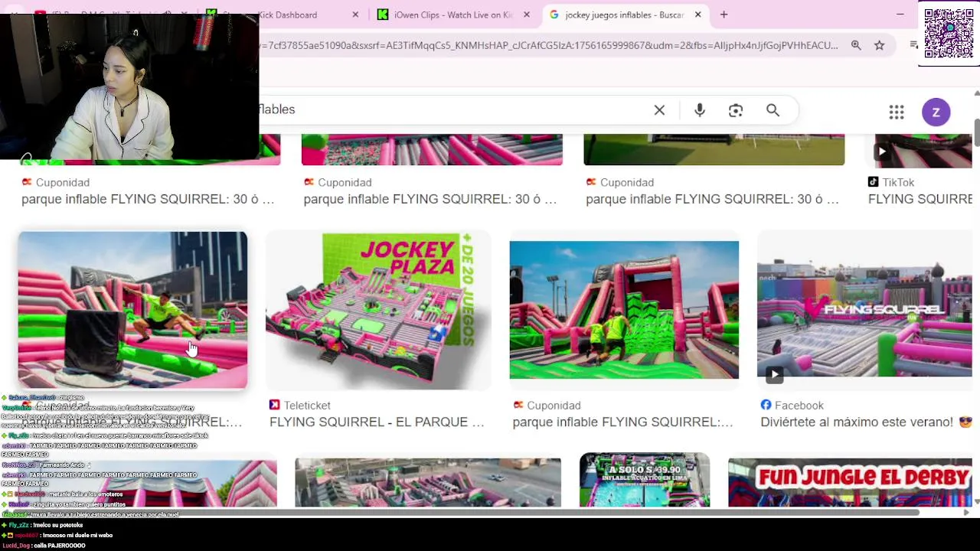980x551 pixels.
Task: Open the Fun Jungle El Derby image
Action: 850,482
